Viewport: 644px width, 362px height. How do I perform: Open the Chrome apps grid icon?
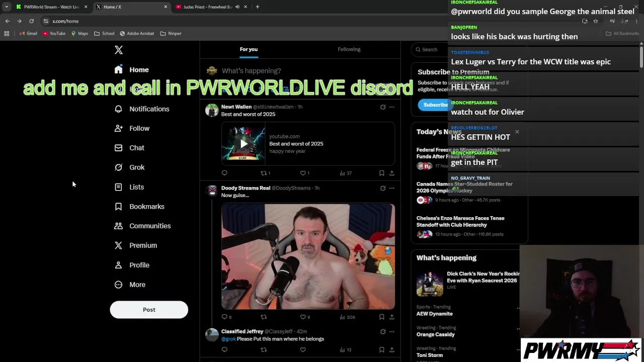tap(7, 34)
